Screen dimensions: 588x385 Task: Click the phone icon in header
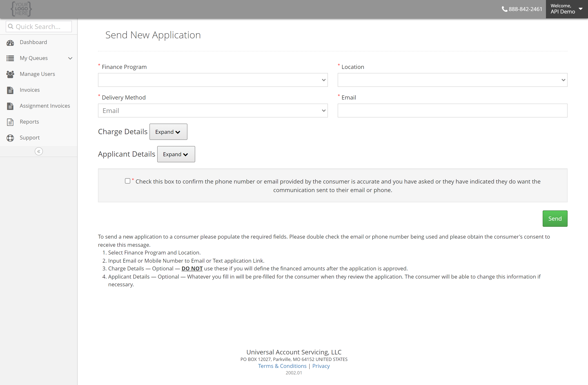pyautogui.click(x=504, y=9)
